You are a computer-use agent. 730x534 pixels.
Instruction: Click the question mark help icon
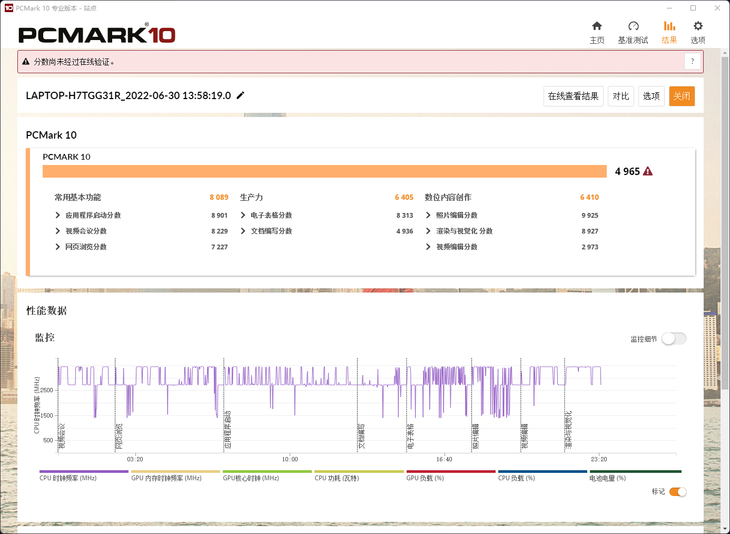[690, 62]
